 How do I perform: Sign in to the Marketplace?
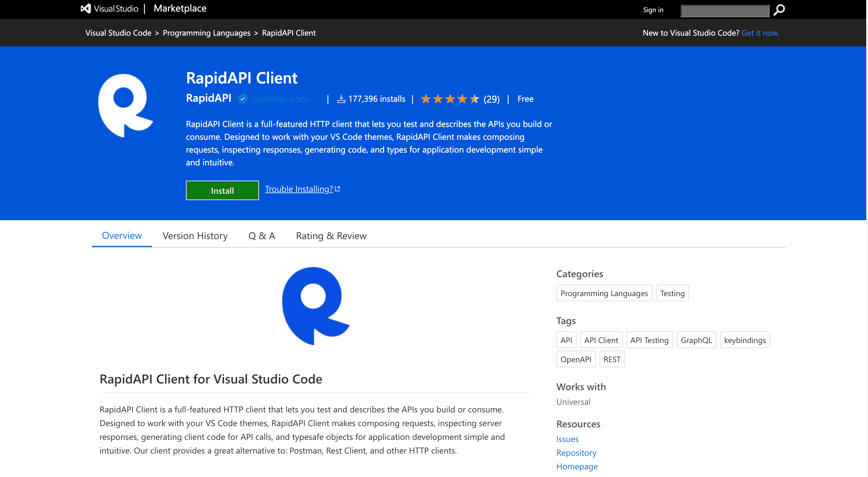653,10
